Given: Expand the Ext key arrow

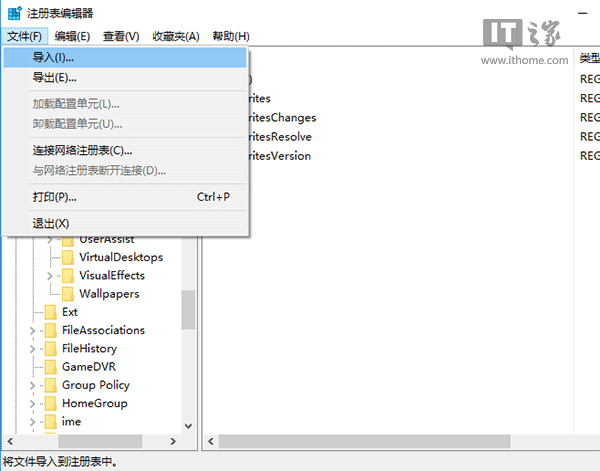Looking at the screenshot, I should click(x=34, y=312).
